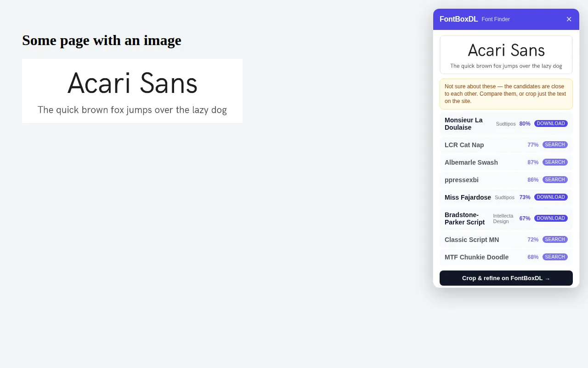Click the yellow uncertainty warning notice
The width and height of the screenshot is (588, 368).
point(506,94)
